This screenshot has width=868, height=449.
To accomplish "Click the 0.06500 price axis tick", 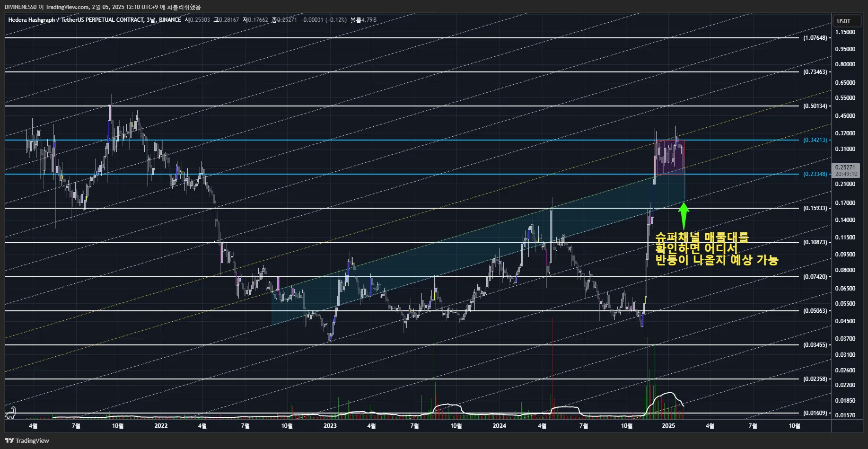I will 845,289.
